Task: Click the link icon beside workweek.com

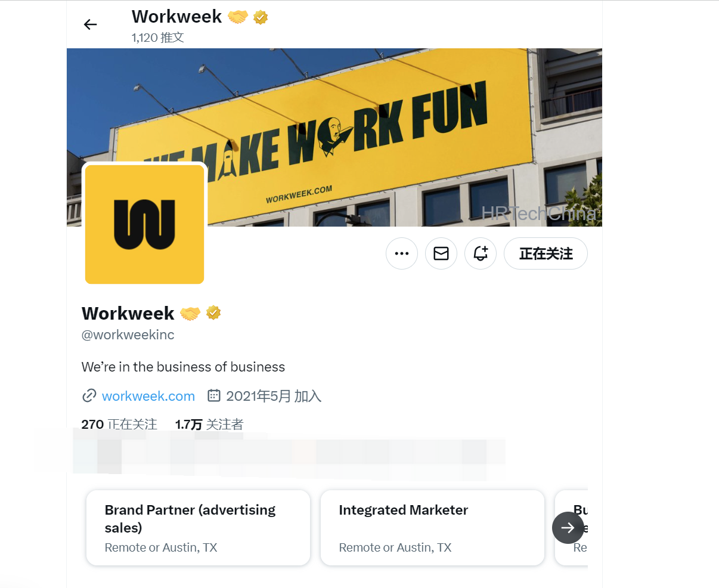Action: click(x=89, y=395)
